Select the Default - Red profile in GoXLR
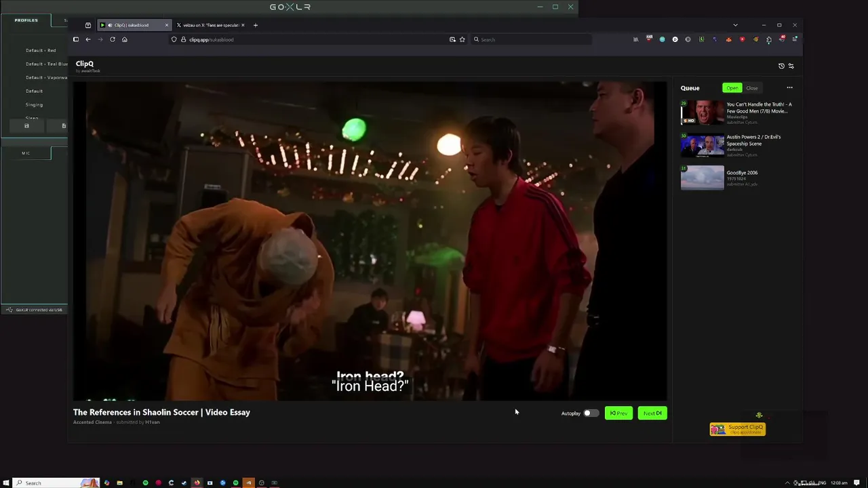 [x=41, y=50]
